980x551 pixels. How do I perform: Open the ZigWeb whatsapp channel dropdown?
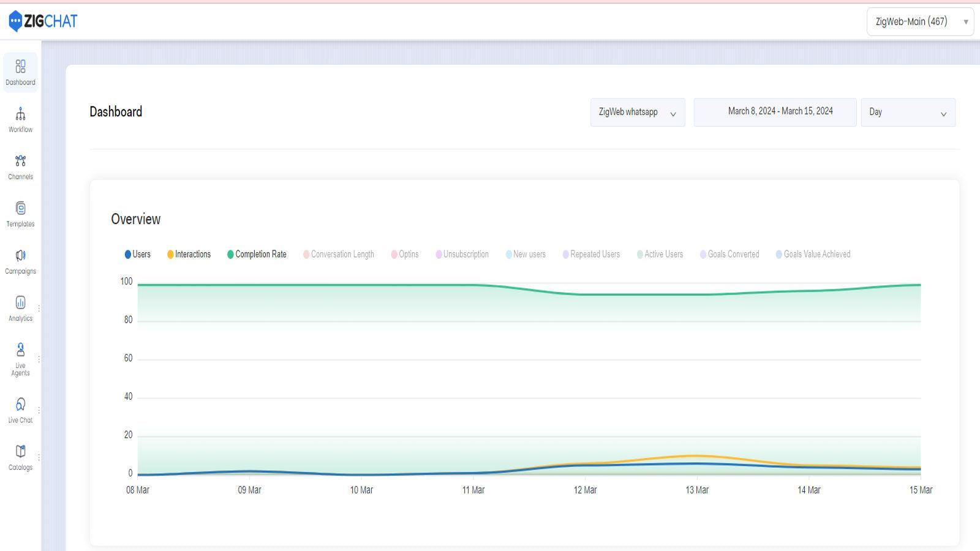(637, 112)
